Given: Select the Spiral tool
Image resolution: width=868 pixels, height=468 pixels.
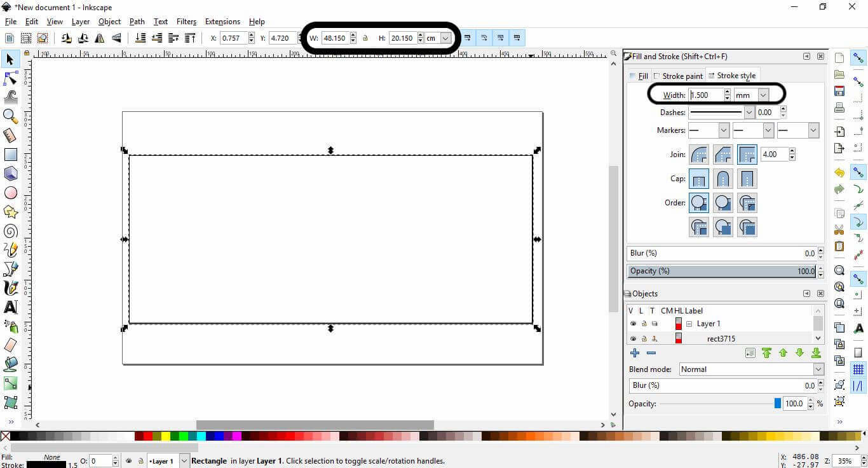Looking at the screenshot, I should pyautogui.click(x=10, y=231).
